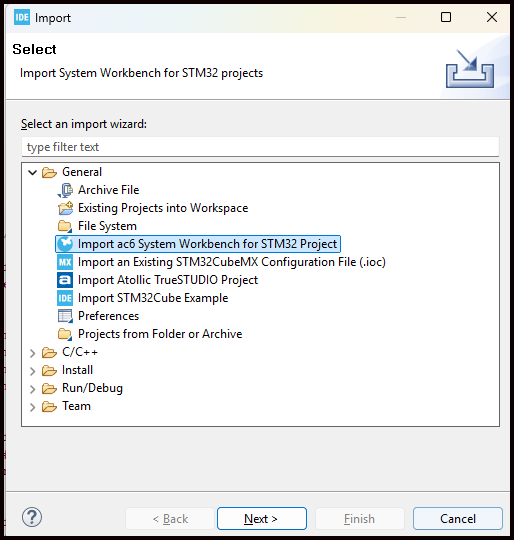Click the Atollic TrueSTUDIO icon

(65, 280)
